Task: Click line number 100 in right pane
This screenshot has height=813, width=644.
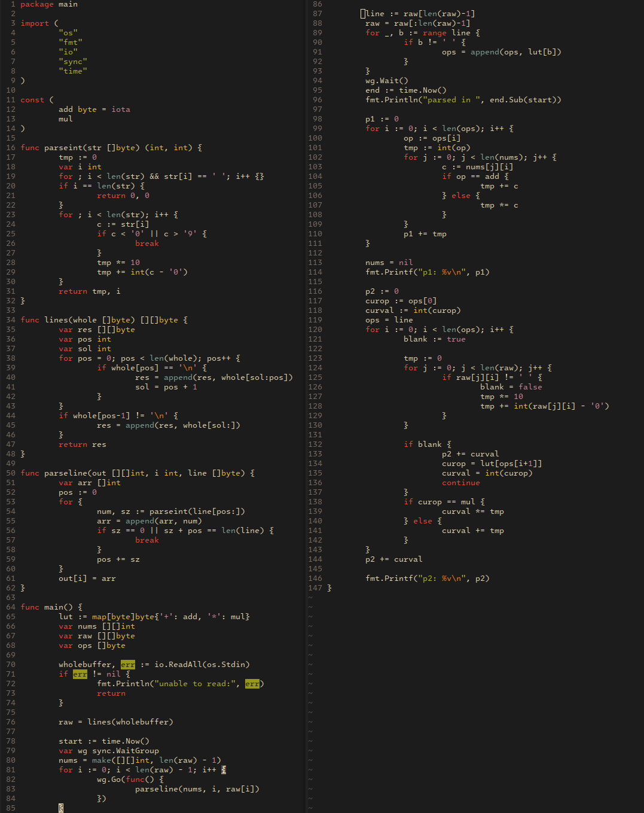Action: pyautogui.click(x=315, y=138)
